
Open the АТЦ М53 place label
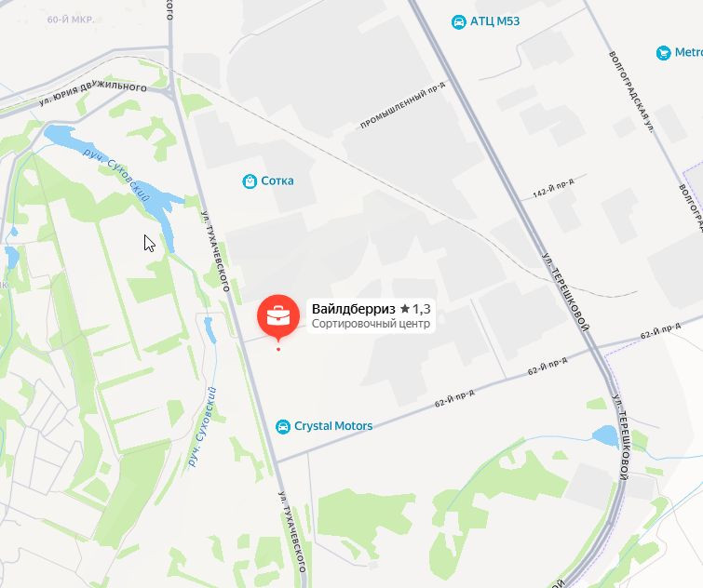click(495, 21)
